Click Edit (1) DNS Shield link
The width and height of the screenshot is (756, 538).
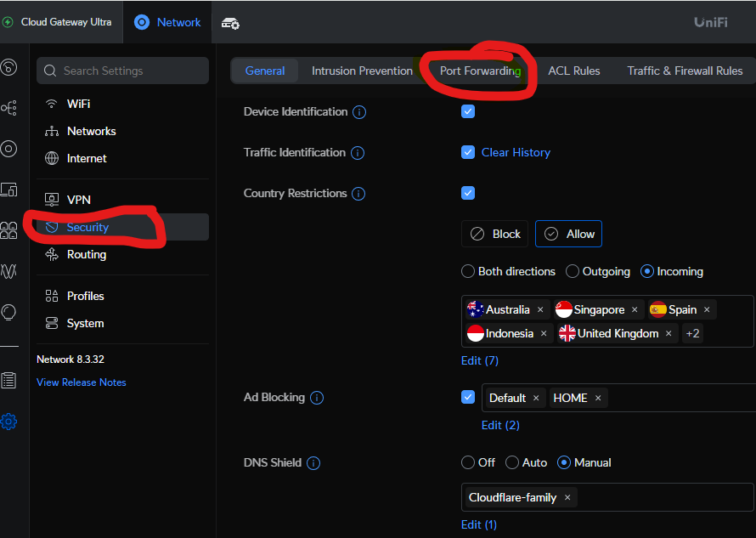click(x=479, y=525)
